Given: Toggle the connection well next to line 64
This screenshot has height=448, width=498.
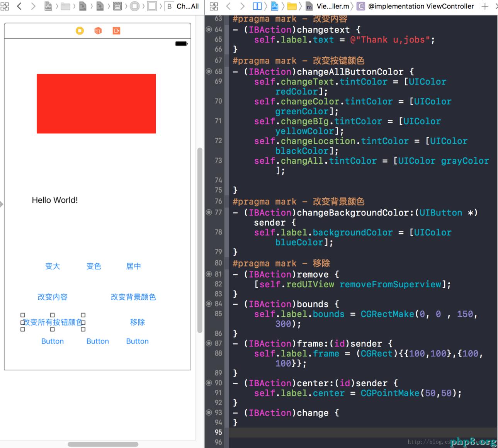Looking at the screenshot, I should click(x=208, y=30).
